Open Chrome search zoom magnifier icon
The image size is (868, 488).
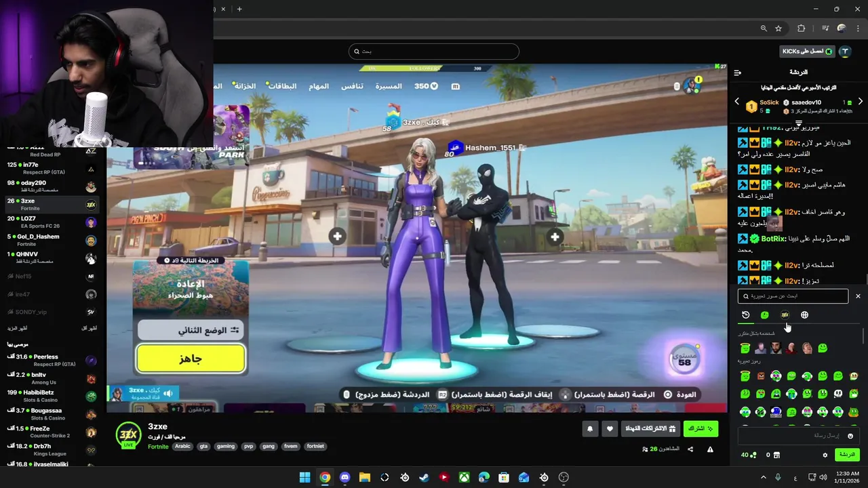pyautogui.click(x=764, y=28)
